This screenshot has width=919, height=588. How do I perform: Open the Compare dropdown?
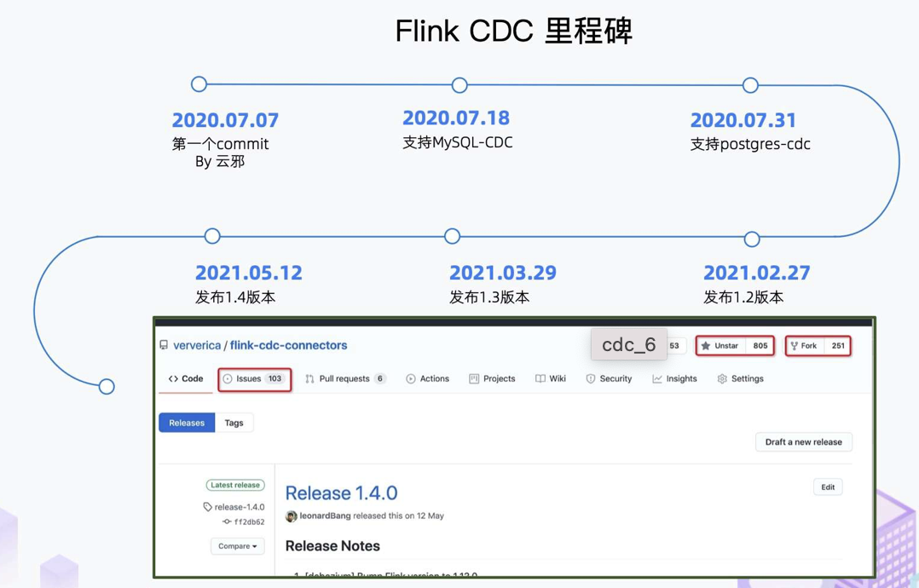[237, 546]
